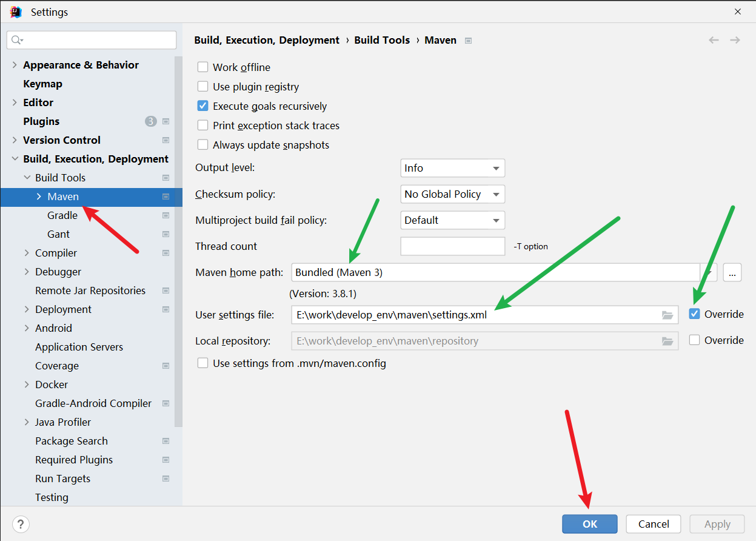Viewport: 756px width, 541px height.
Task: Collapse the Build Tools node
Action: (27, 178)
